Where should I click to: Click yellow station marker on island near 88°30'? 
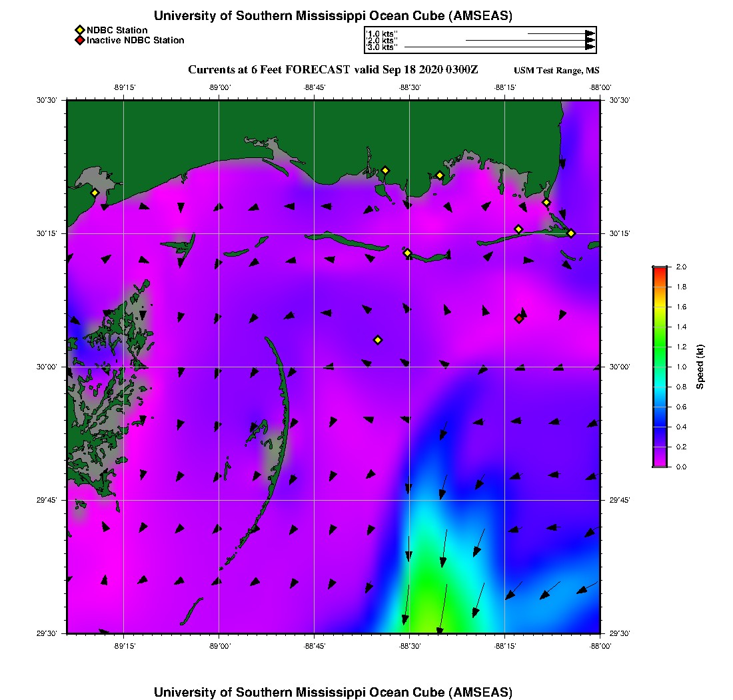click(408, 253)
